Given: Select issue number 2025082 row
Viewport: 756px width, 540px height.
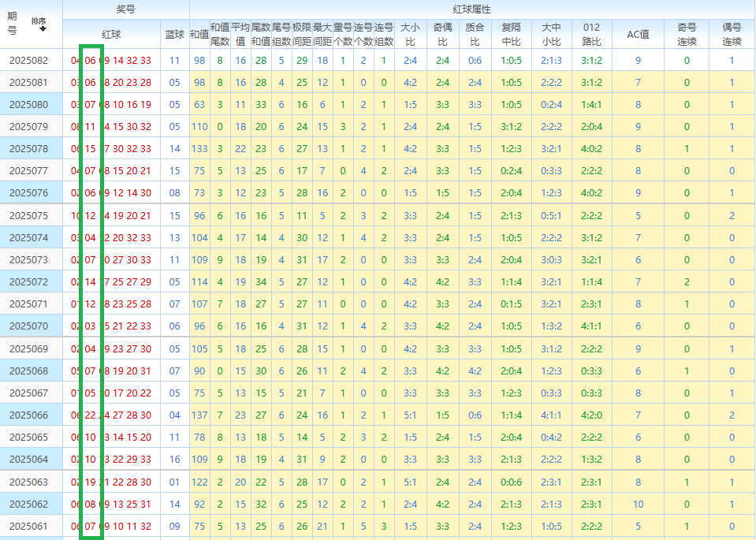Looking at the screenshot, I should [28, 61].
